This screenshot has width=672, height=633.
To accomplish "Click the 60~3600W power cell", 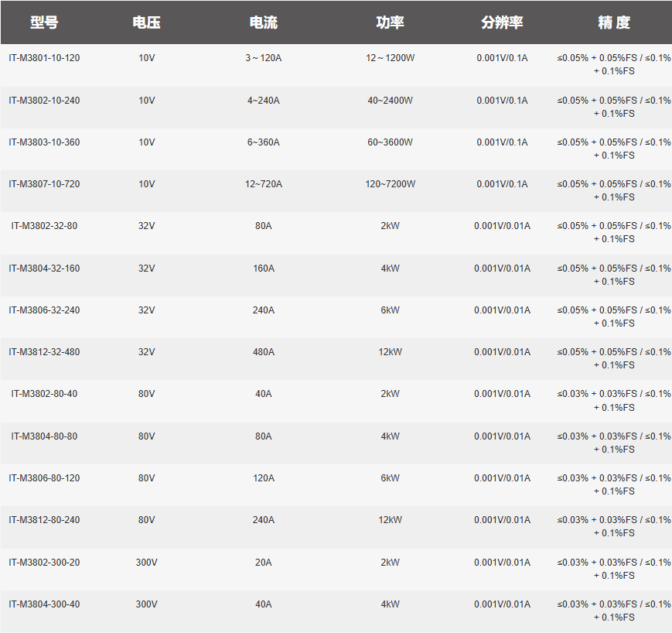I will pos(390,142).
